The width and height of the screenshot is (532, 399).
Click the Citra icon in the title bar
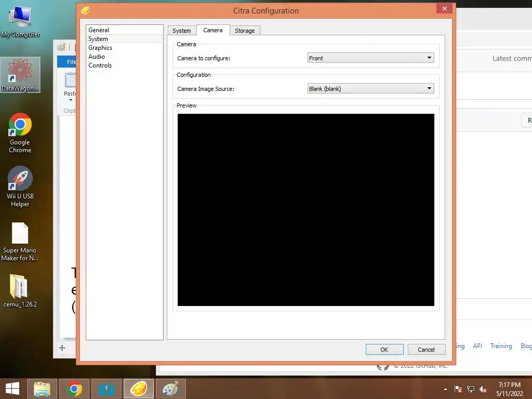pyautogui.click(x=85, y=10)
